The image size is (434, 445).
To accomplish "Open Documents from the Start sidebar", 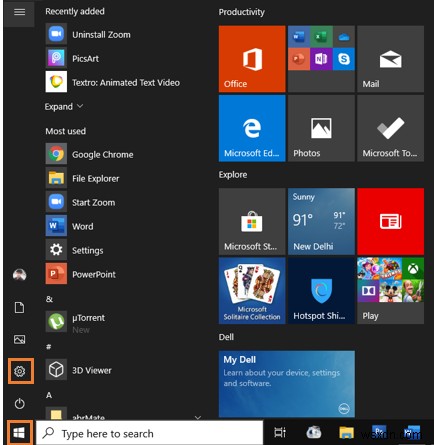I will 19,307.
